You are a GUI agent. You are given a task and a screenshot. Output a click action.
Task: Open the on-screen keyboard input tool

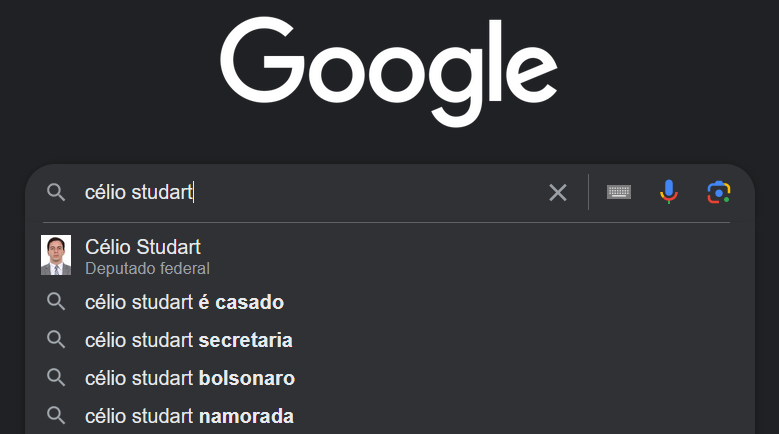click(619, 192)
